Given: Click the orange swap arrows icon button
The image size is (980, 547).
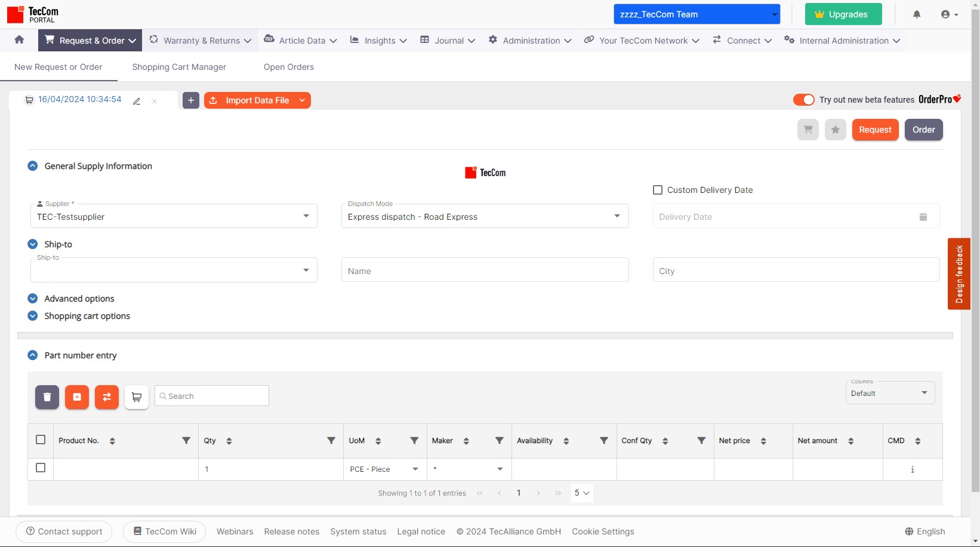Looking at the screenshot, I should tap(107, 397).
